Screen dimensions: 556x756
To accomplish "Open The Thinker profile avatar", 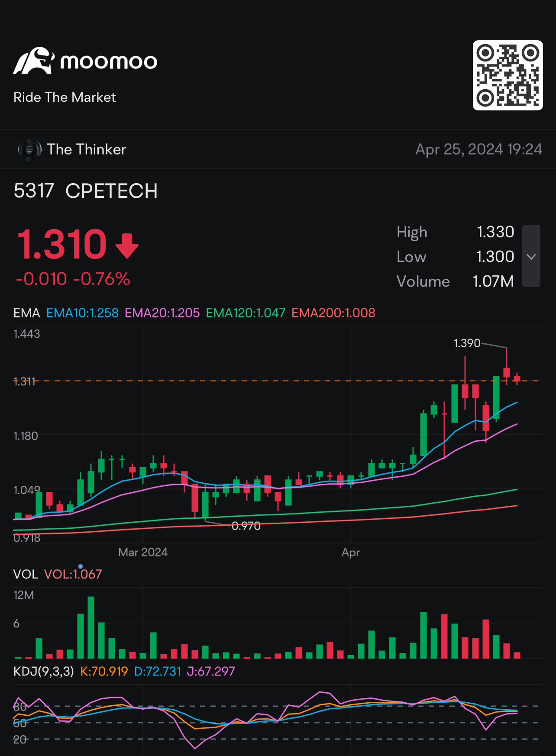I will click(29, 149).
